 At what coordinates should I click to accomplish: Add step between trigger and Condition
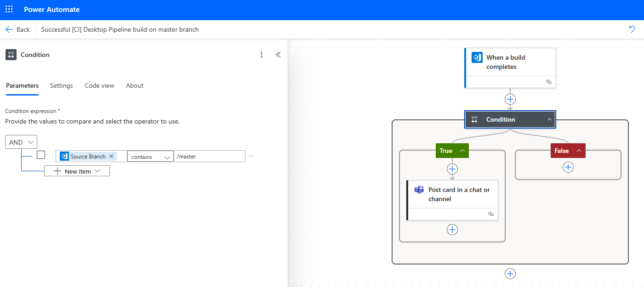[510, 99]
